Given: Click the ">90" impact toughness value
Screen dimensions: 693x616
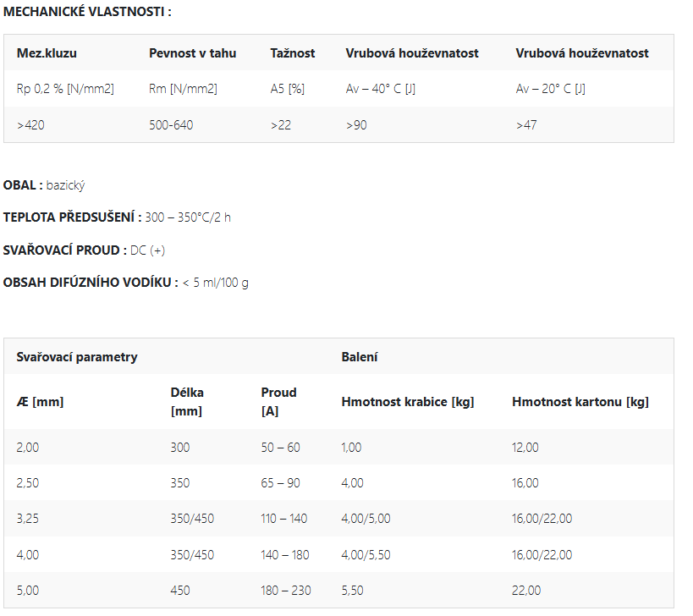Looking at the screenshot, I should coord(356,125).
